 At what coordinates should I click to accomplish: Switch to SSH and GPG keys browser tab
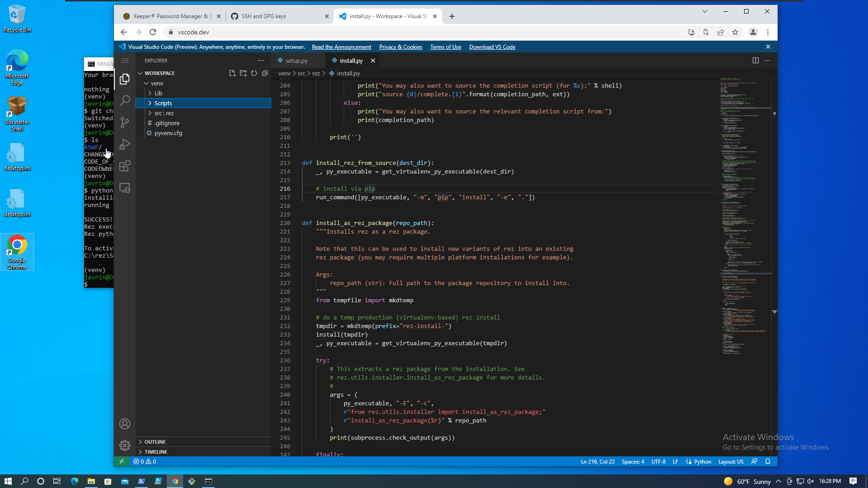coord(264,16)
